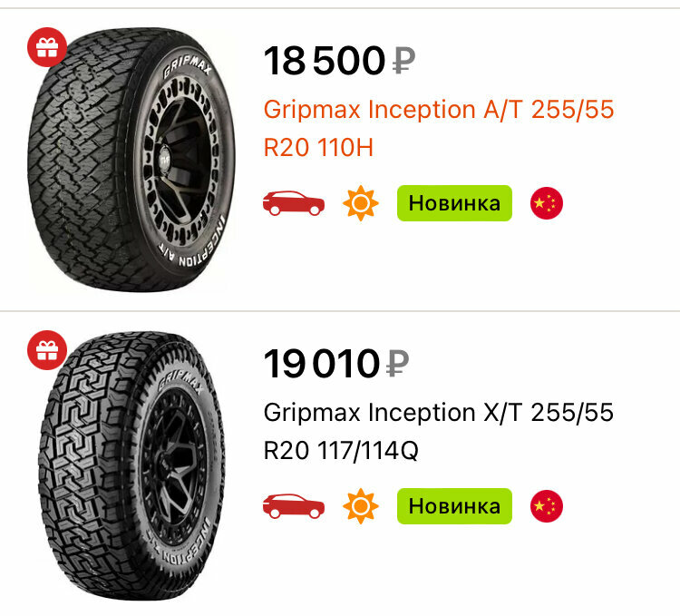The width and height of the screenshot is (680, 616).
Task: Open Gripmax Inception X/T 255/55 product link
Action: (x=438, y=431)
